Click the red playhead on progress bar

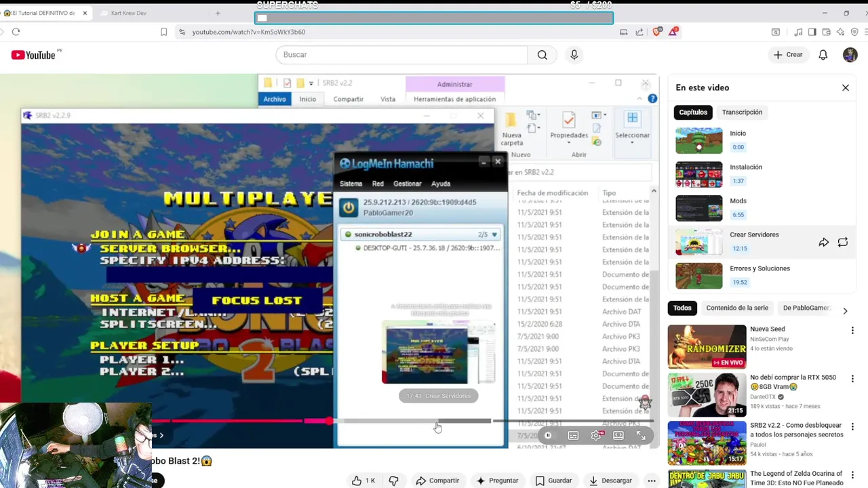tap(329, 421)
